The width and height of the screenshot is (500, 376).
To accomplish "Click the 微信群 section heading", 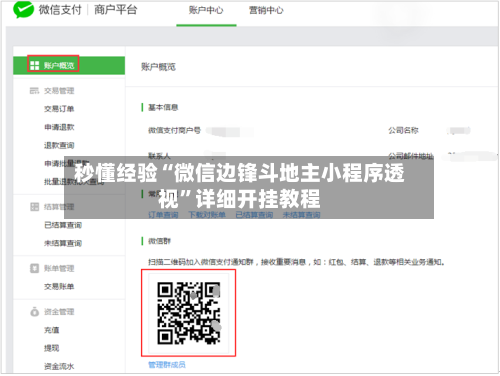I will (159, 241).
